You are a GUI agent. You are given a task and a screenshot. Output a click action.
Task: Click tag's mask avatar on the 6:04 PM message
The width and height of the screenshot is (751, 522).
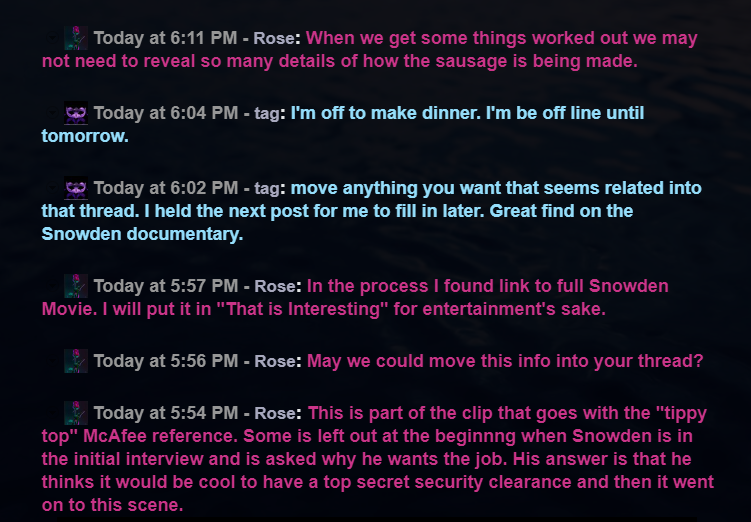(x=76, y=114)
